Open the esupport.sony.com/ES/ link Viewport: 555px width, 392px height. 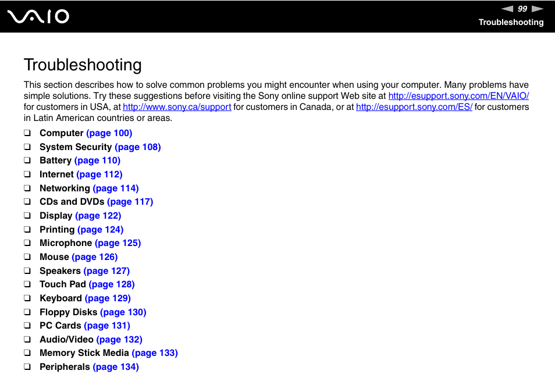click(414, 107)
